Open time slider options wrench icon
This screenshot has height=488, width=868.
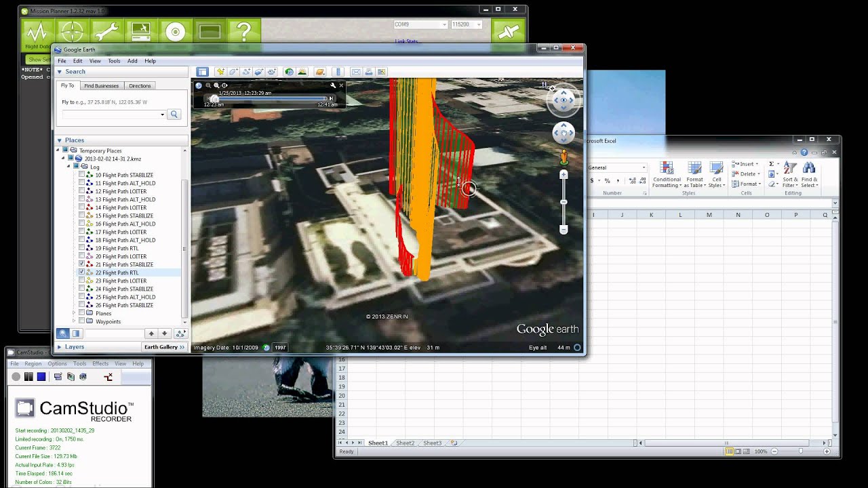pos(333,85)
